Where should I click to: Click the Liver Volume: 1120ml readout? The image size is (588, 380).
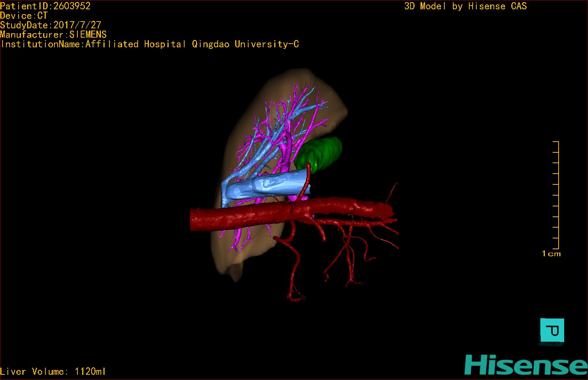click(53, 371)
